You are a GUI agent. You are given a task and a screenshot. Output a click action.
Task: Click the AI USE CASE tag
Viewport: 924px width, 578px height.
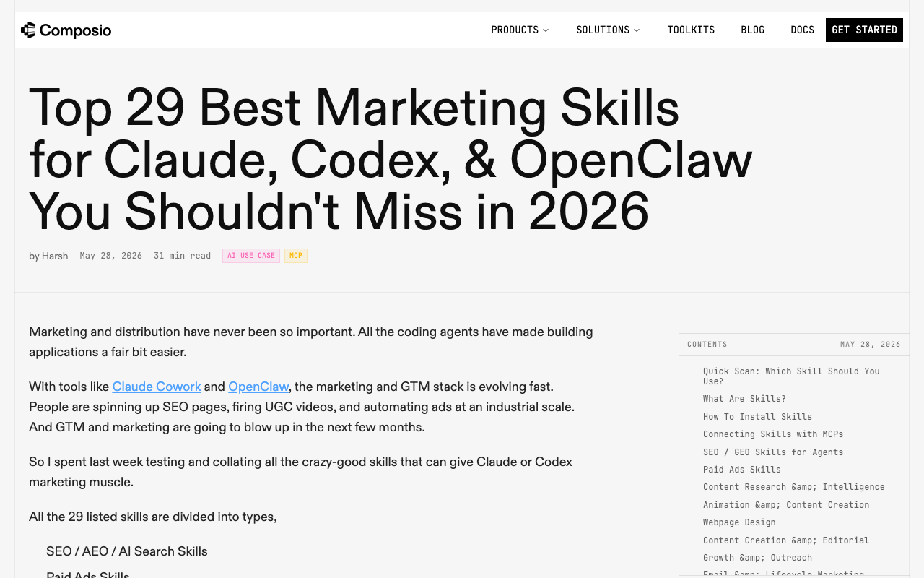click(251, 256)
